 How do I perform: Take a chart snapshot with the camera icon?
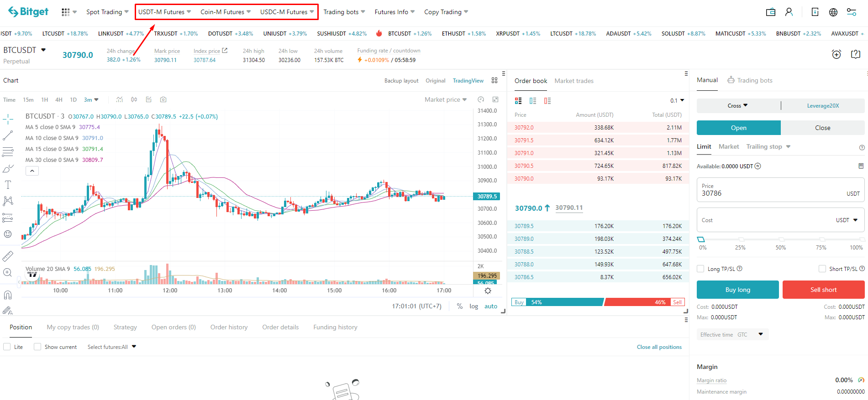(163, 99)
